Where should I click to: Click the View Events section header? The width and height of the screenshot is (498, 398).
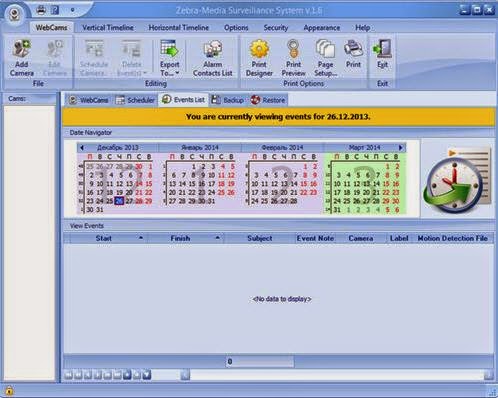[x=279, y=226]
